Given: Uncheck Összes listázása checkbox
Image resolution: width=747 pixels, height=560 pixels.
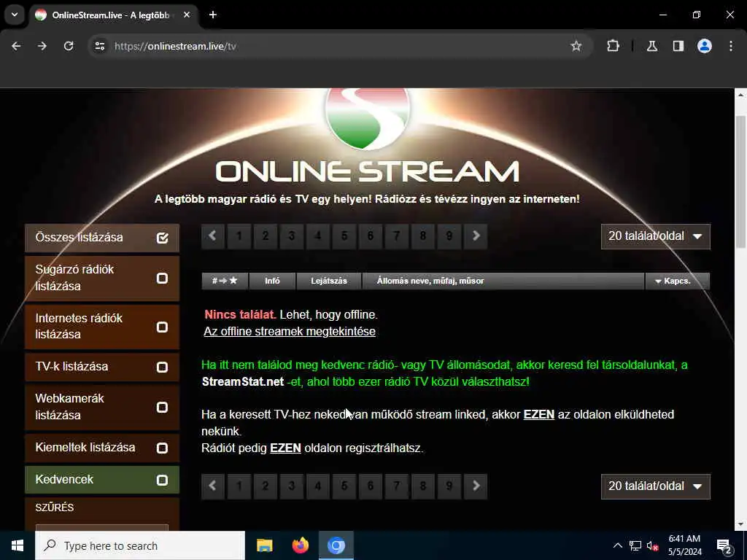Looking at the screenshot, I should pos(163,238).
